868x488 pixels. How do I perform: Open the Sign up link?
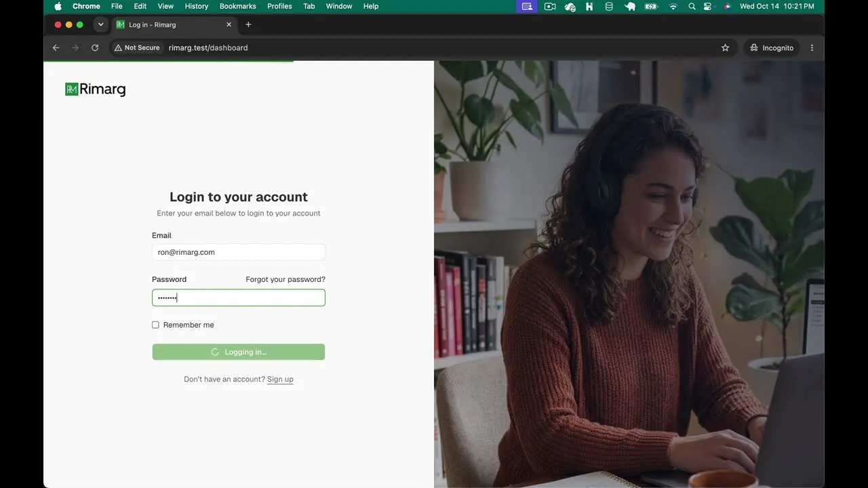point(280,380)
